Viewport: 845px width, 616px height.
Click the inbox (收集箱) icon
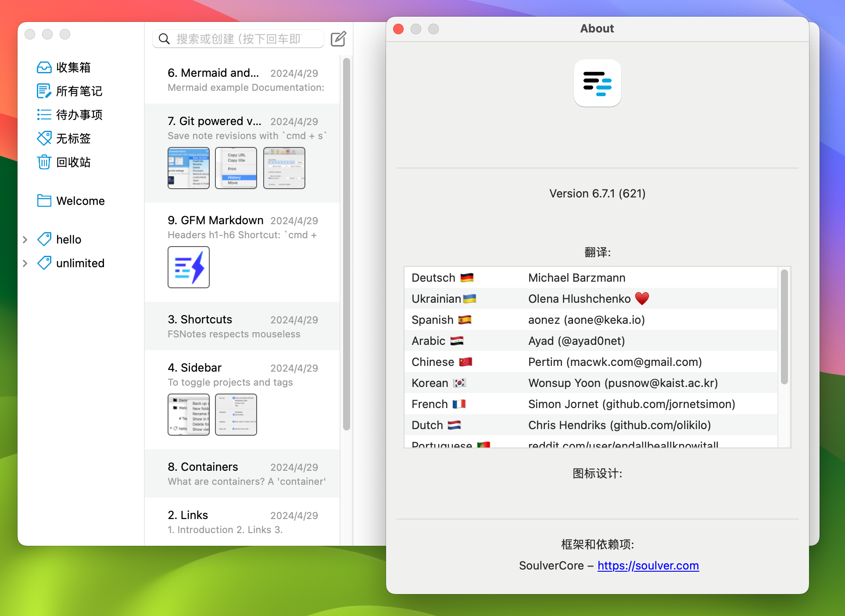point(44,68)
